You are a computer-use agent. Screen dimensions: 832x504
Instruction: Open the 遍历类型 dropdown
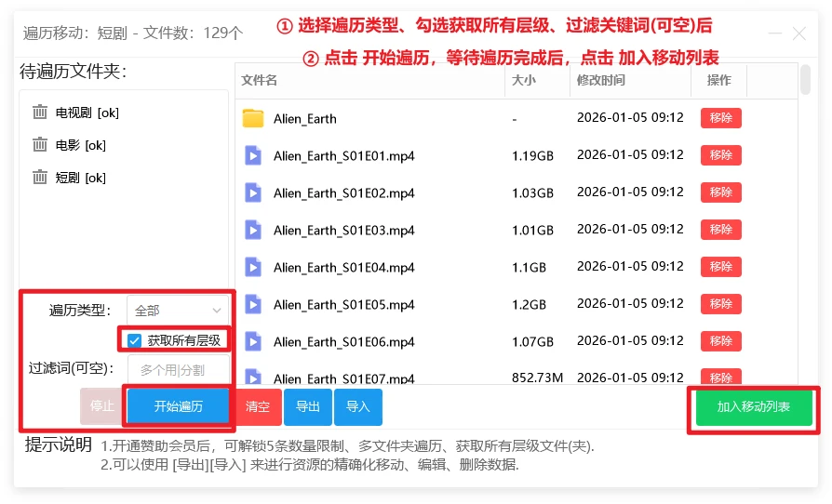point(179,311)
